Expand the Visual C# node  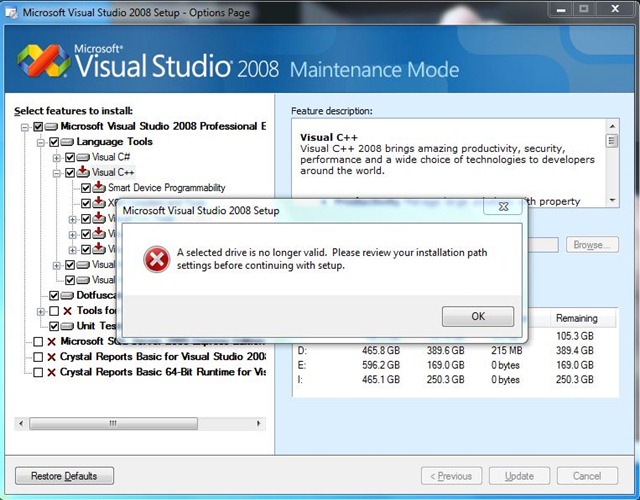(x=57, y=158)
